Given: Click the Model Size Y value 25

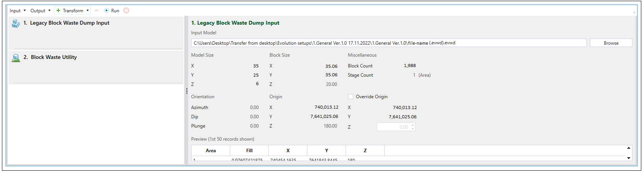Looking at the screenshot, I should pyautogui.click(x=256, y=75).
